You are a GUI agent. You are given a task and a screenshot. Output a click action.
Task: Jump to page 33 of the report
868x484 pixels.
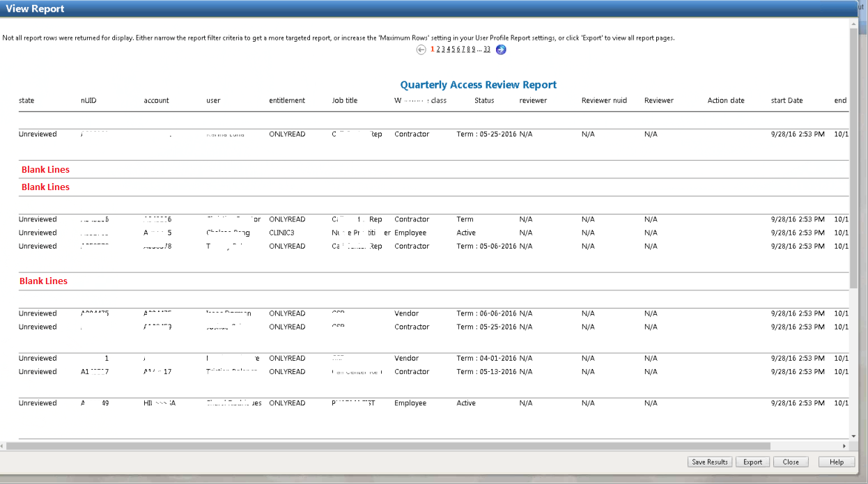click(x=486, y=49)
